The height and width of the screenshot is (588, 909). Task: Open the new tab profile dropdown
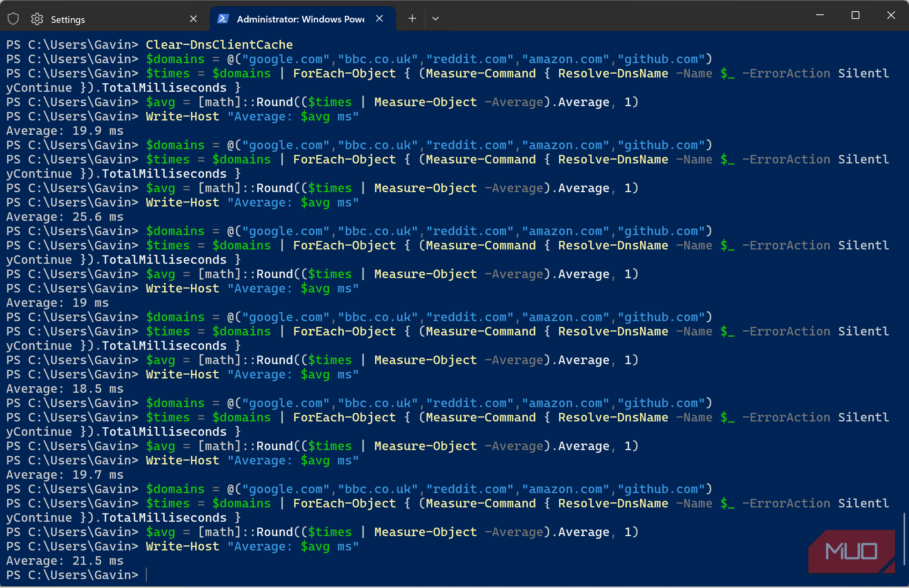click(436, 19)
